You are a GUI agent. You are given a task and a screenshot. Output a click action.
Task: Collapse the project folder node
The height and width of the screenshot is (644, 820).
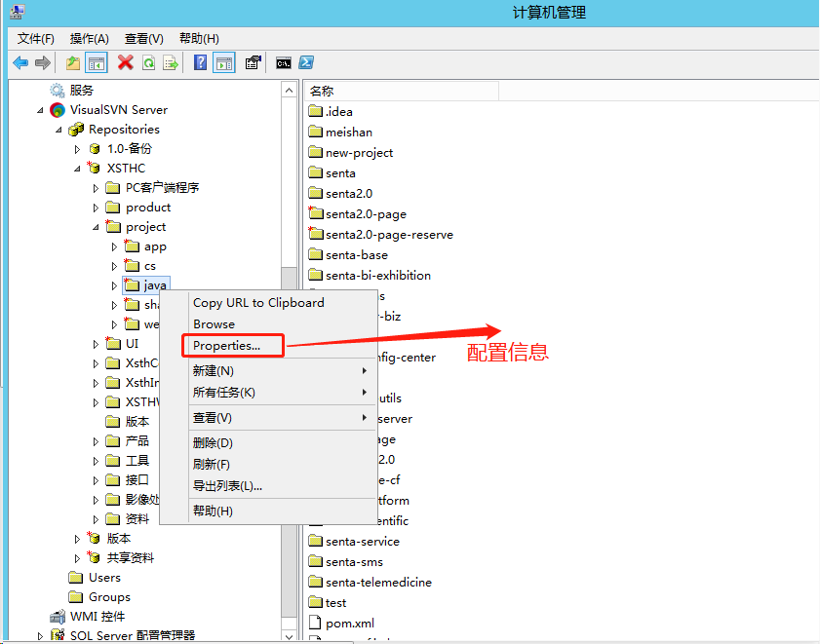(96, 227)
